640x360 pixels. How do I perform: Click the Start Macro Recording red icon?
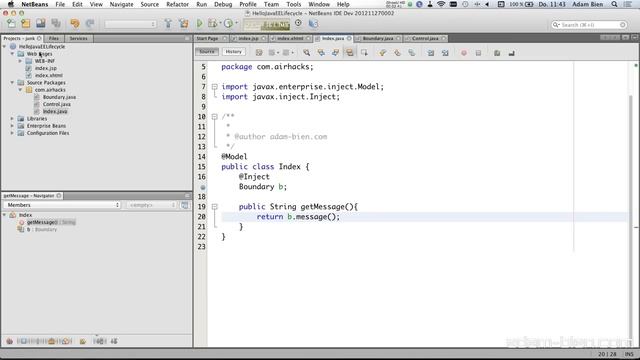[464, 53]
